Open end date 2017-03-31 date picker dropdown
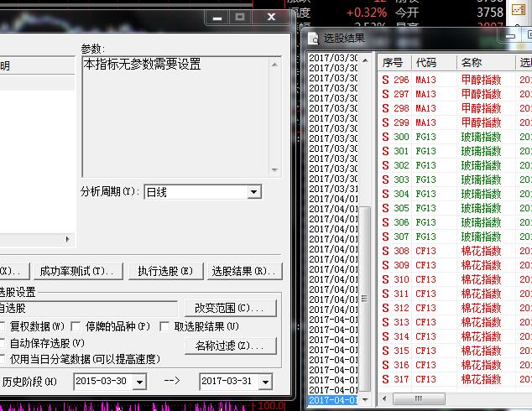This screenshot has height=411, width=532. coord(265,382)
